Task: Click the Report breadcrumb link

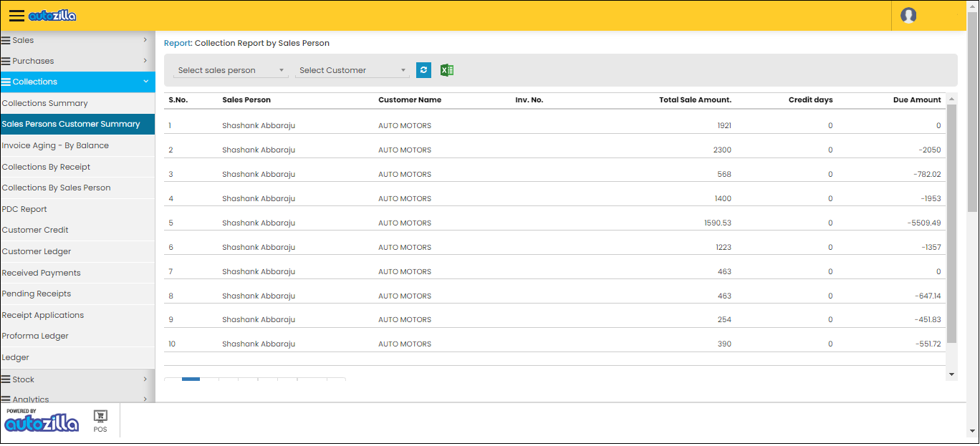Action: point(177,43)
